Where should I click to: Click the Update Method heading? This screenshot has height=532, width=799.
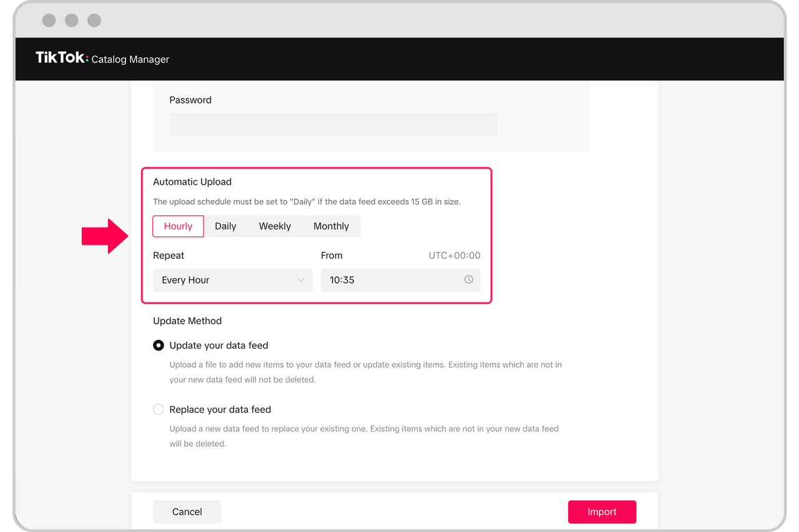tap(187, 321)
